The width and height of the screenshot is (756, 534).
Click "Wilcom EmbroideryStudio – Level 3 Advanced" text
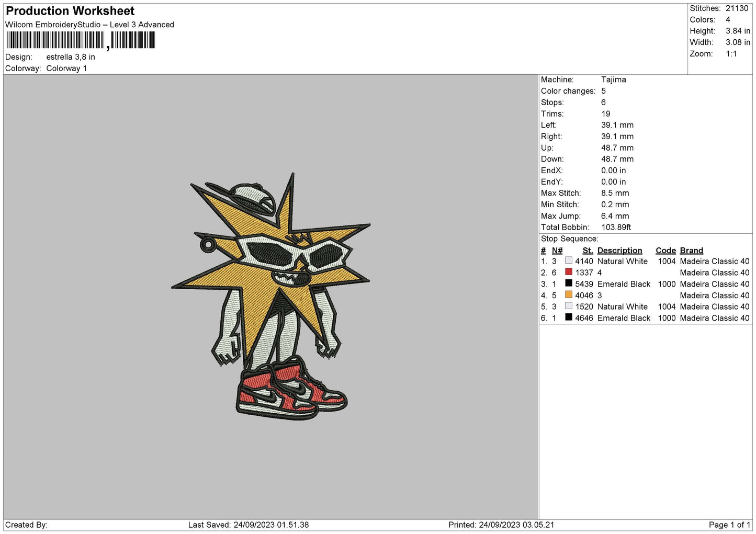pyautogui.click(x=89, y=25)
